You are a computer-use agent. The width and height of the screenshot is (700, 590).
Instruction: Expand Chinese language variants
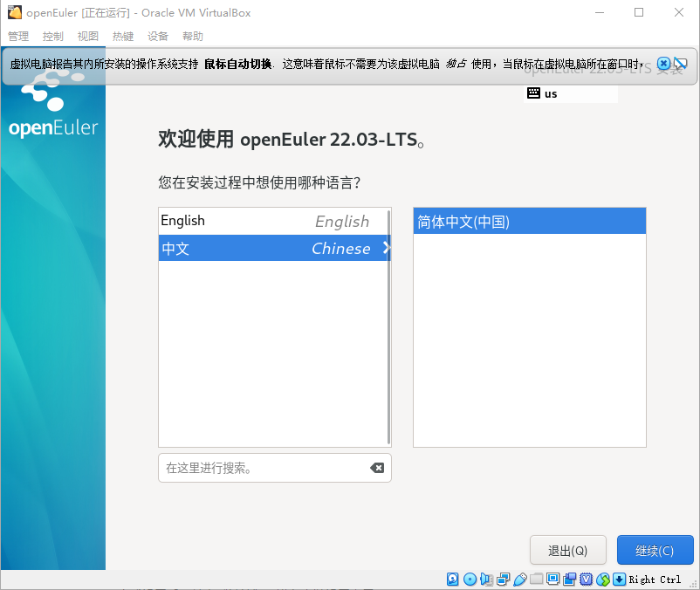386,248
